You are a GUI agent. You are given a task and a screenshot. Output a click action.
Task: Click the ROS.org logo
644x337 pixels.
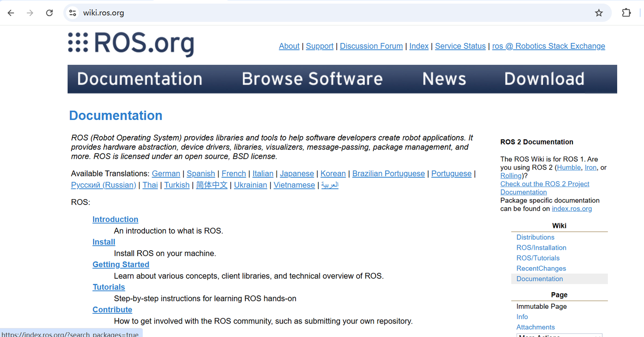(x=131, y=44)
